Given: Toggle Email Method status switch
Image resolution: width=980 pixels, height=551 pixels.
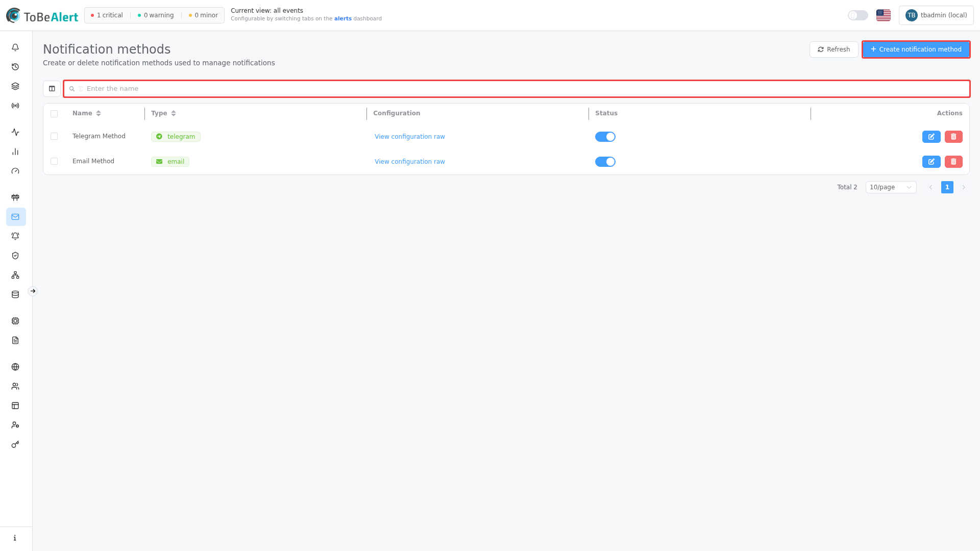Looking at the screenshot, I should tap(605, 162).
